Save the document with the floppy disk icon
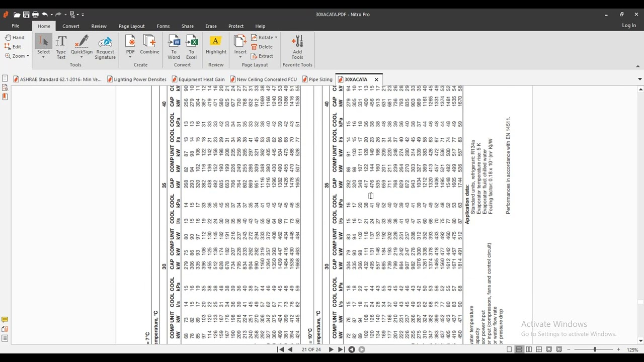 click(x=26, y=15)
